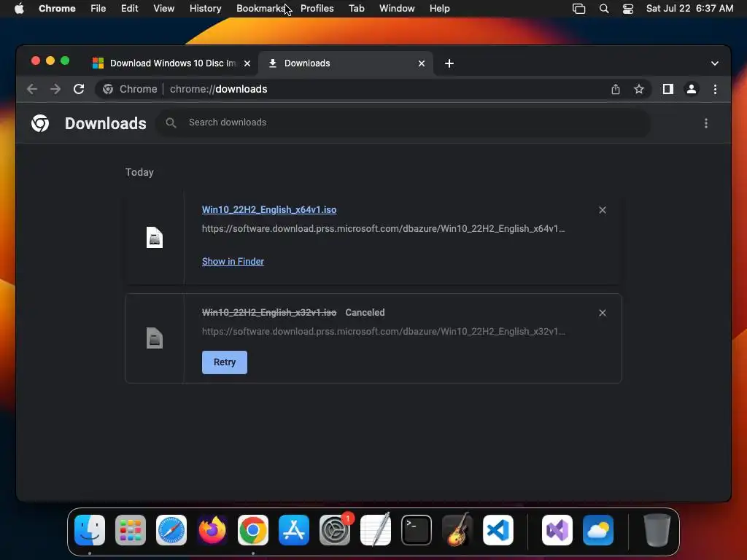The image size is (747, 560).
Task: Open TextEdit from the Dock
Action: pos(376,530)
